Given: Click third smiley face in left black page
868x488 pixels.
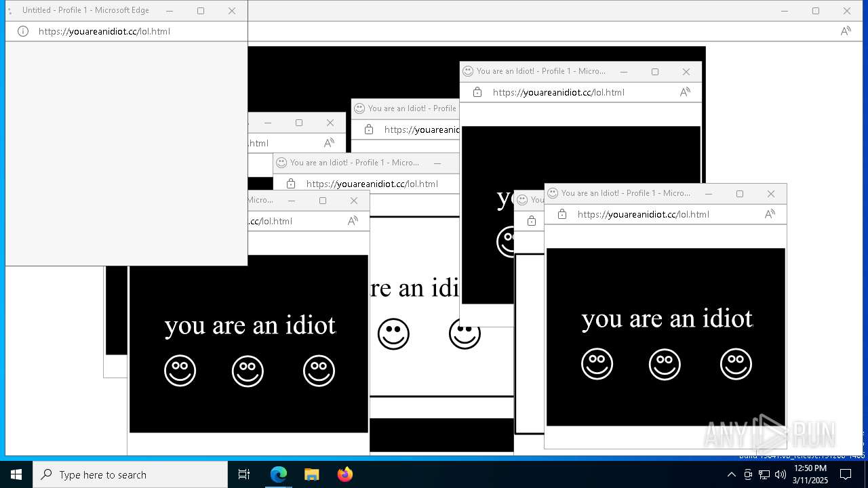Looking at the screenshot, I should (x=319, y=371).
